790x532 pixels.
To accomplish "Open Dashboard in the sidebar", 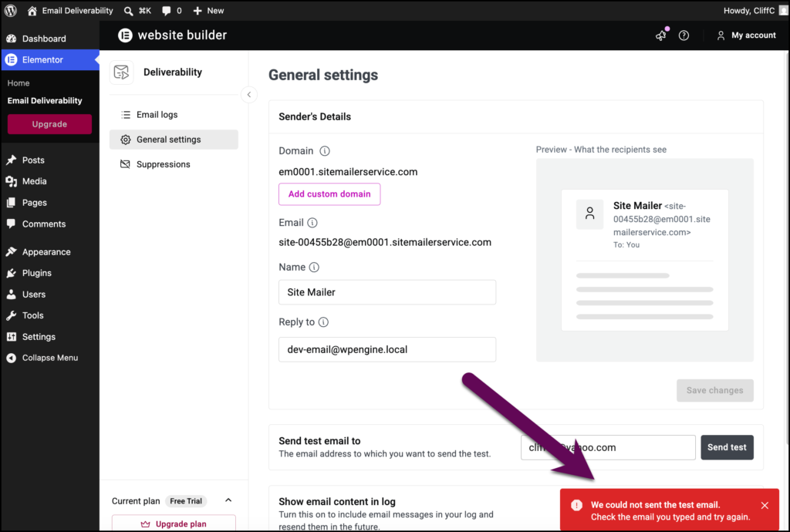I will pos(50,39).
